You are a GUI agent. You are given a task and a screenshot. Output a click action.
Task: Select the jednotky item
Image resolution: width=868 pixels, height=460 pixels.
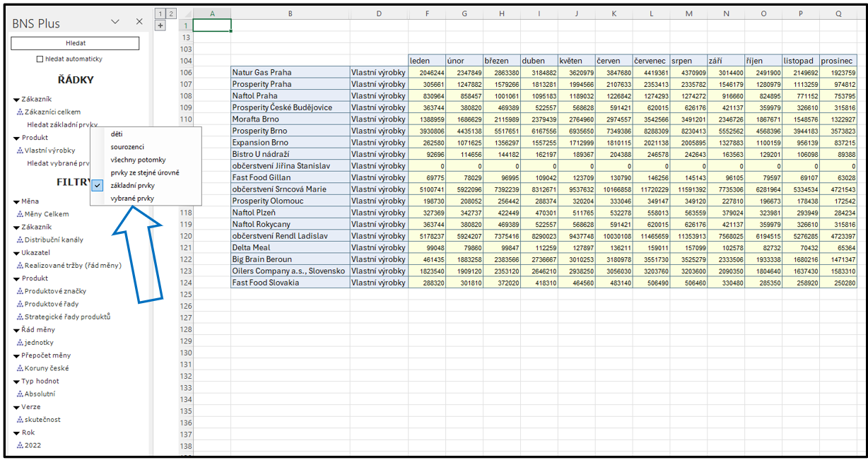(39, 343)
